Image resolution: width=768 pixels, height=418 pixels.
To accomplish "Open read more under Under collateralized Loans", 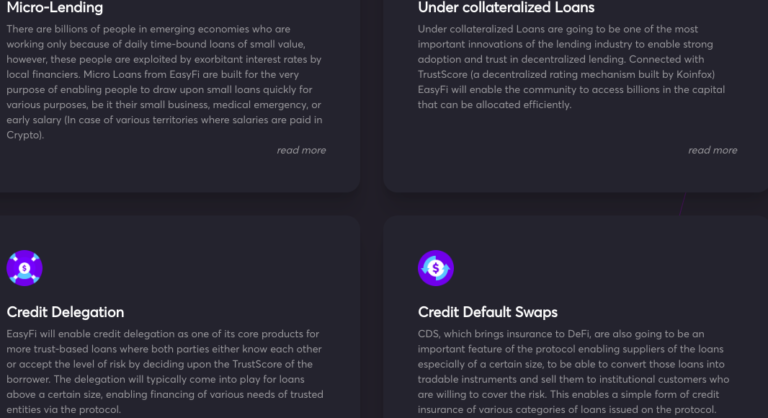I will [x=713, y=150].
